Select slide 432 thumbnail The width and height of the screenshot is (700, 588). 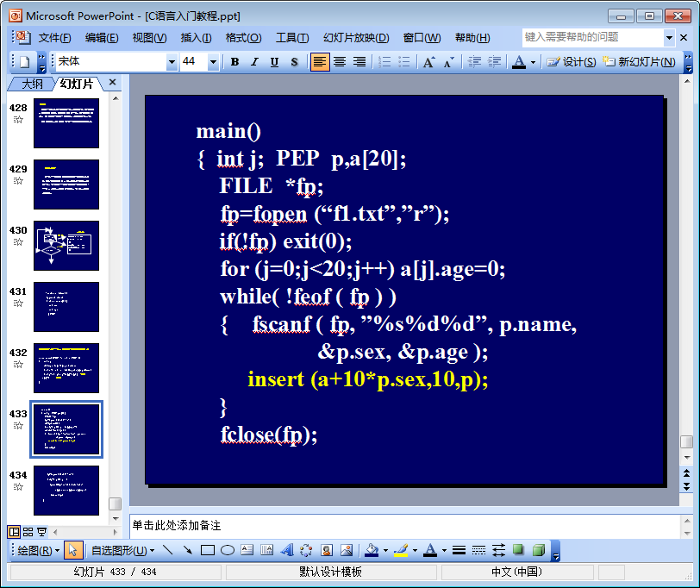coord(66,368)
